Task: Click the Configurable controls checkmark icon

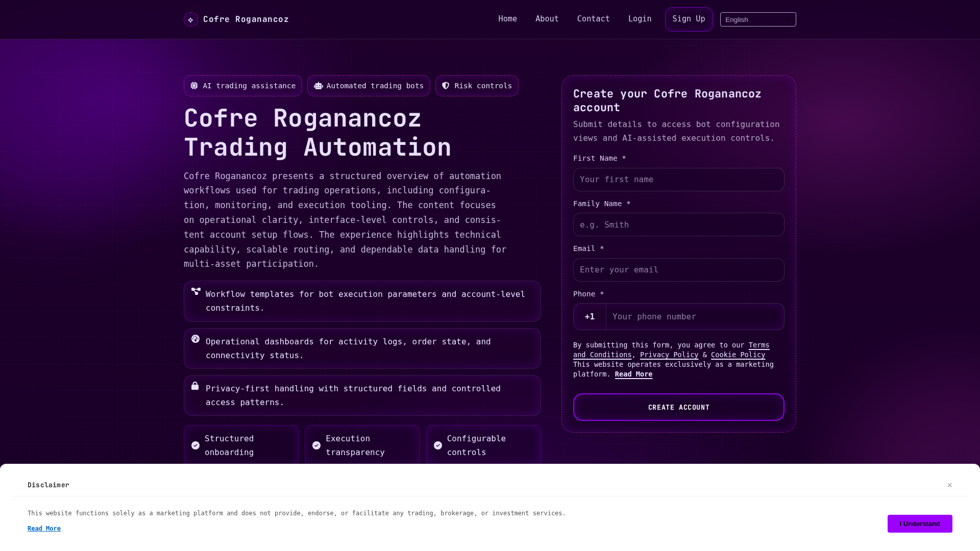Action: [x=438, y=445]
